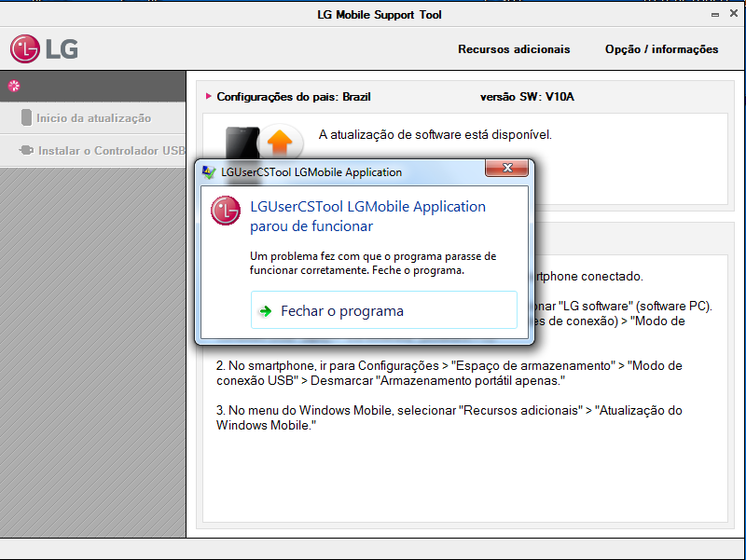The image size is (746, 560).
Task: Minimize the LG Mobile Support Tool window
Action: click(x=715, y=15)
